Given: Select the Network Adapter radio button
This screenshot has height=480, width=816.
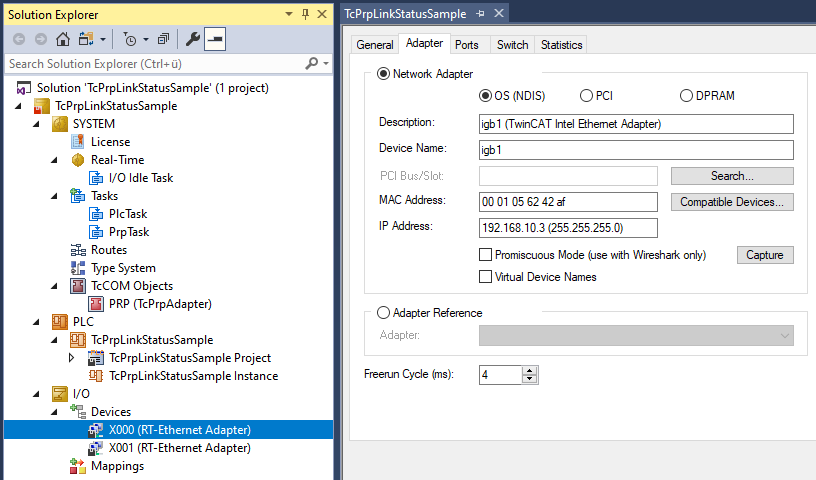Looking at the screenshot, I should [x=384, y=74].
